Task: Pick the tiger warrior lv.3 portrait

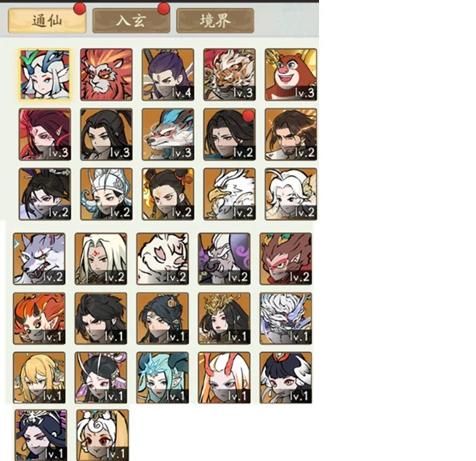Action: (x=230, y=74)
